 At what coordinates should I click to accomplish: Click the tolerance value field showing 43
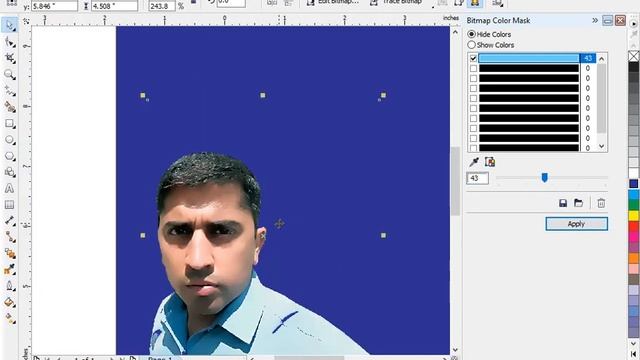point(477,178)
